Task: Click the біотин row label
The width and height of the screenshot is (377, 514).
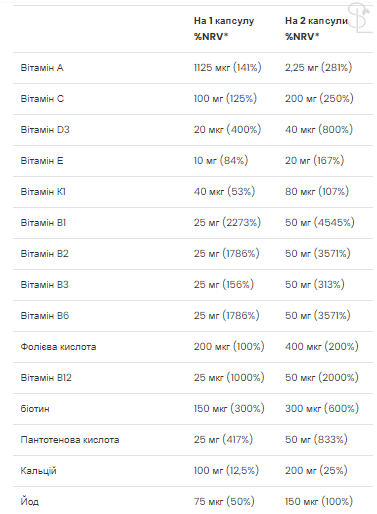Action: click(35, 409)
